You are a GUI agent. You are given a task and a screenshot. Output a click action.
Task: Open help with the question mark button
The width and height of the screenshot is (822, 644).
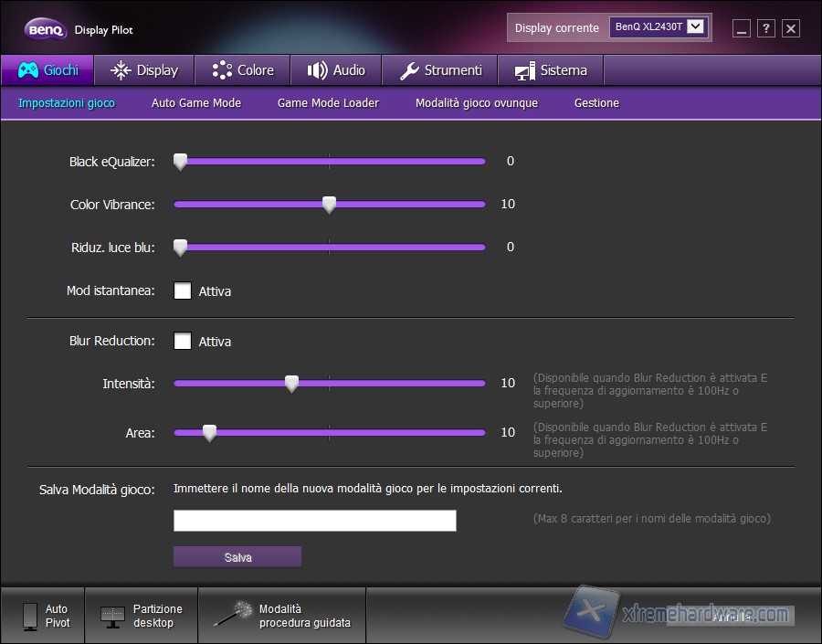765,28
